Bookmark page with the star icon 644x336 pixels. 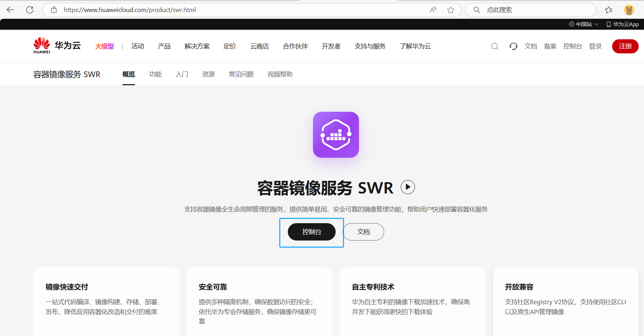[x=451, y=10]
